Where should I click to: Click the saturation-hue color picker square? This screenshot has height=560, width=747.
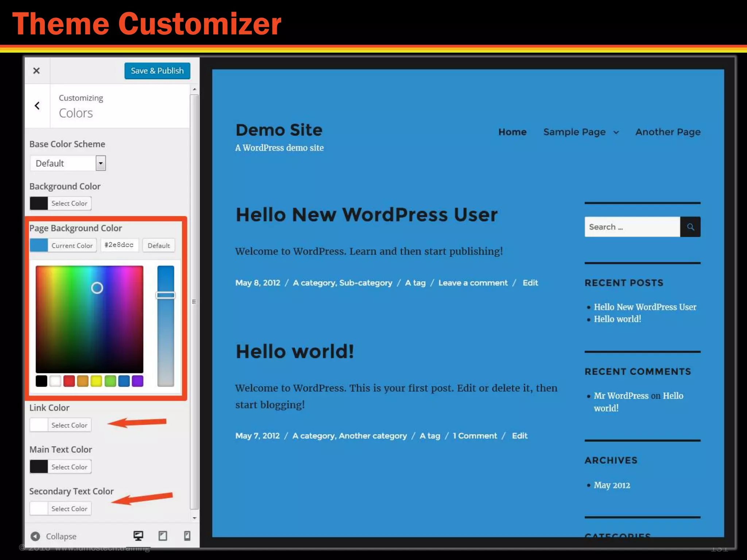tap(89, 319)
